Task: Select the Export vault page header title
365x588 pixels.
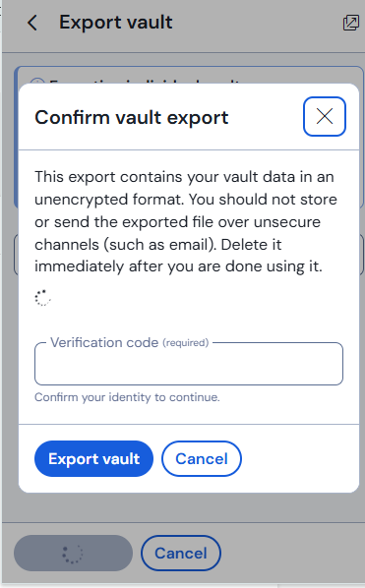Action: [116, 23]
